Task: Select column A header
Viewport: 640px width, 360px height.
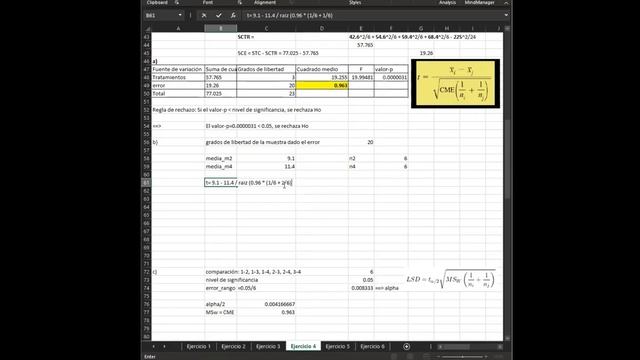Action: click(178, 29)
